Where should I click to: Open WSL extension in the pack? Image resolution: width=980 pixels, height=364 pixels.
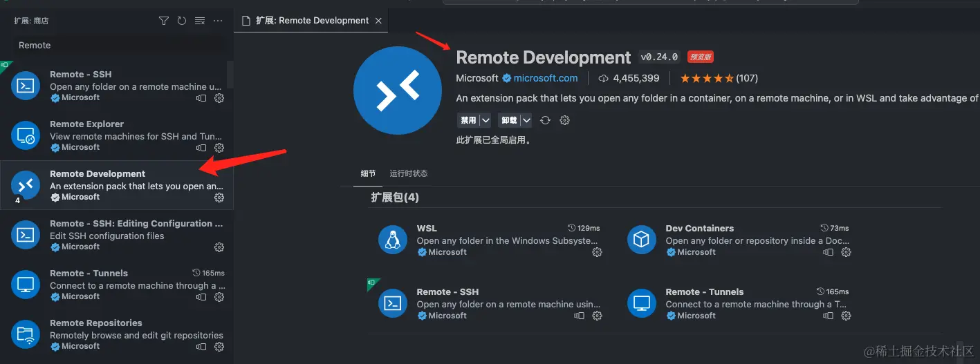(x=490, y=240)
